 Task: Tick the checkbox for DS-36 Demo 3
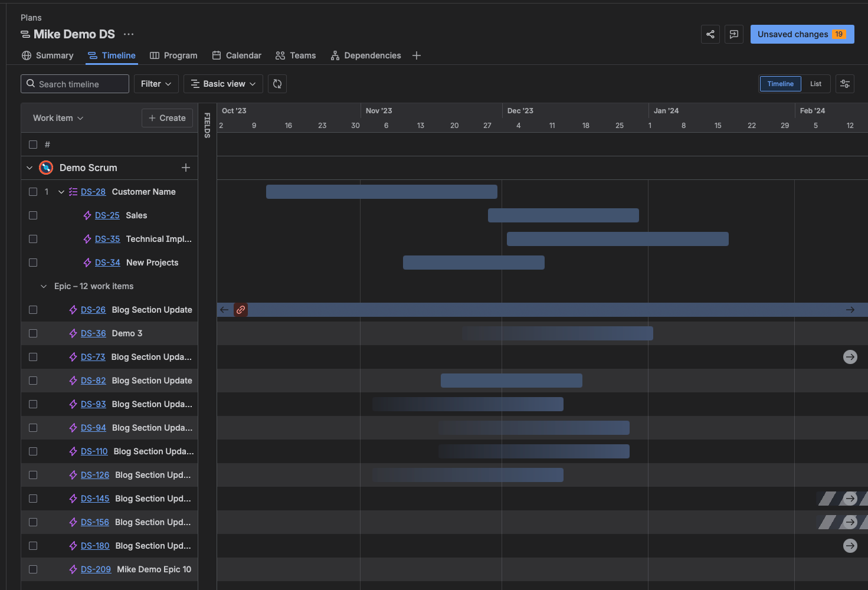click(33, 333)
